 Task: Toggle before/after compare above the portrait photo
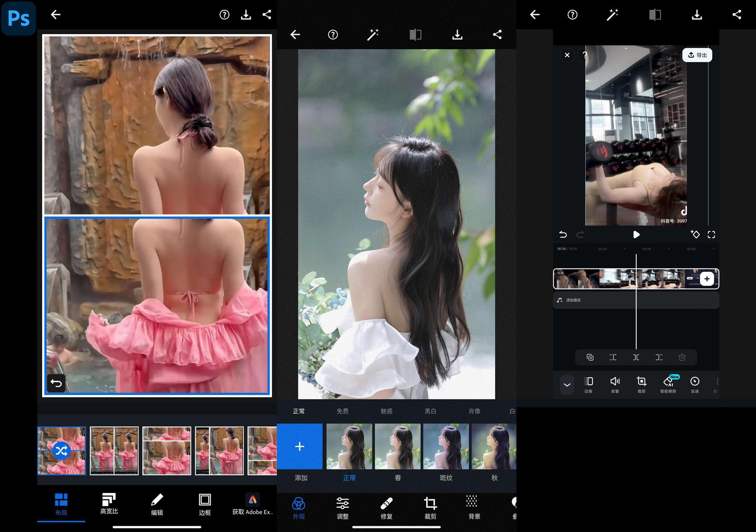pyautogui.click(x=415, y=35)
